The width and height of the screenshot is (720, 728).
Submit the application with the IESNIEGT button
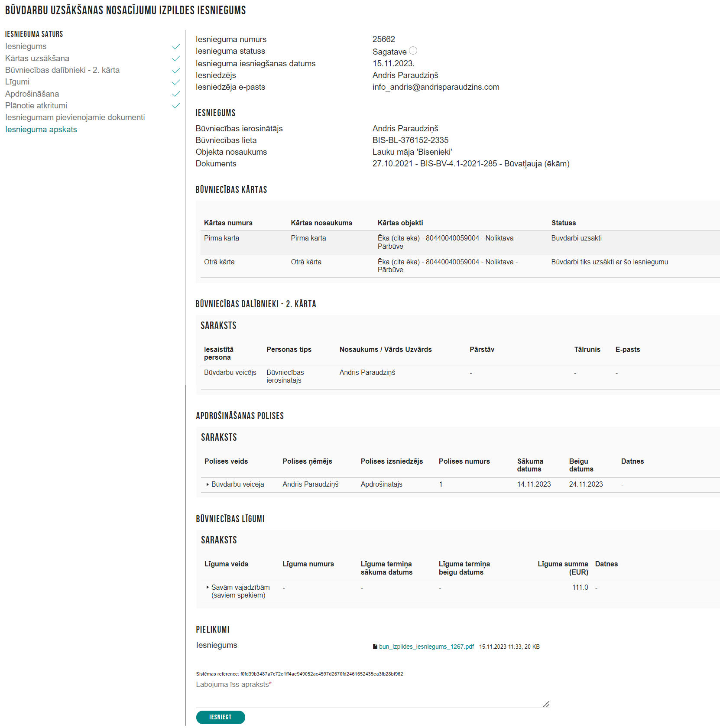[221, 717]
